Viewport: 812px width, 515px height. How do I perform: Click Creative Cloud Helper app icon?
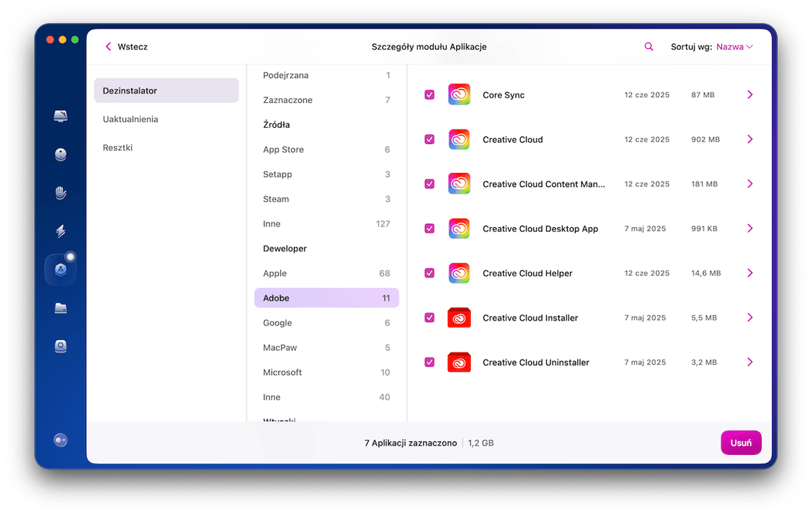click(459, 273)
